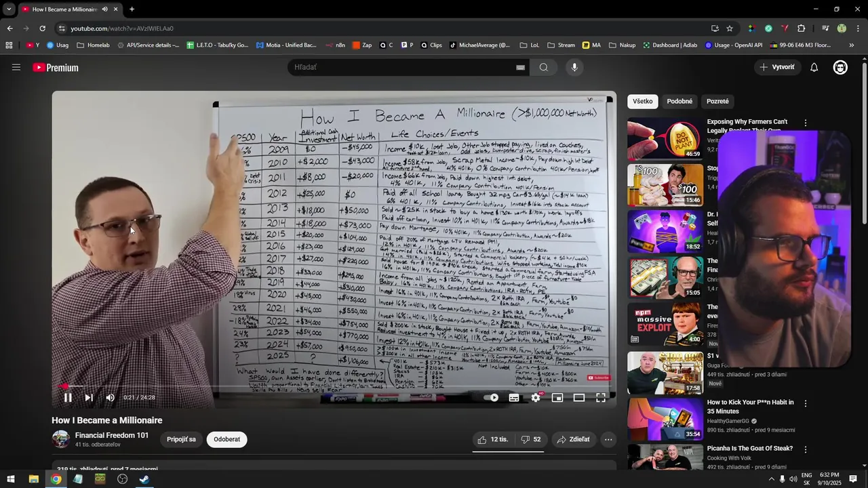This screenshot has width=868, height=488.
Task: Select the Všetko filter chip
Action: pyautogui.click(x=643, y=101)
